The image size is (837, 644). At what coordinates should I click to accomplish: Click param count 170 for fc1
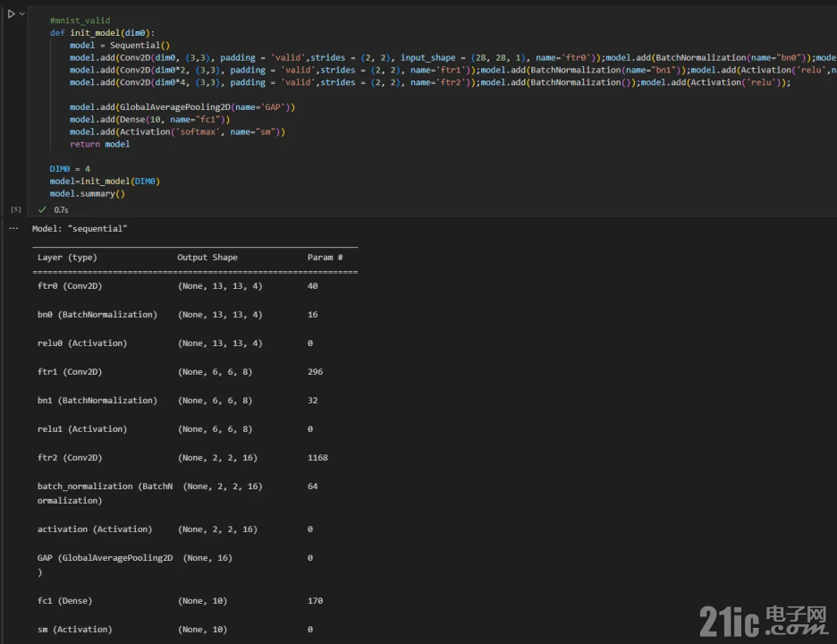pyautogui.click(x=315, y=601)
